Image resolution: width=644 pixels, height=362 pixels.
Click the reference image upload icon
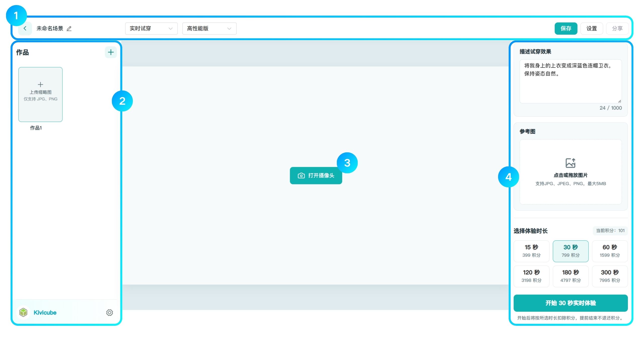570,163
